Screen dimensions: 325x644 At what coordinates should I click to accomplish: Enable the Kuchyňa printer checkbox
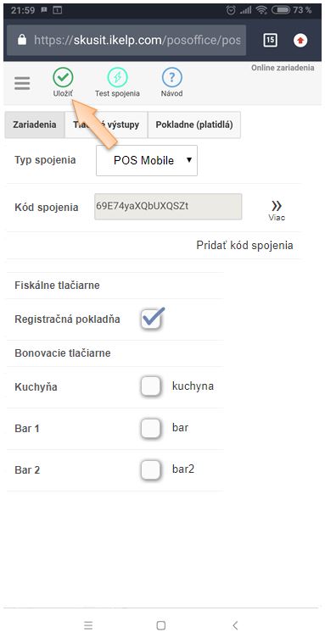tap(150, 386)
